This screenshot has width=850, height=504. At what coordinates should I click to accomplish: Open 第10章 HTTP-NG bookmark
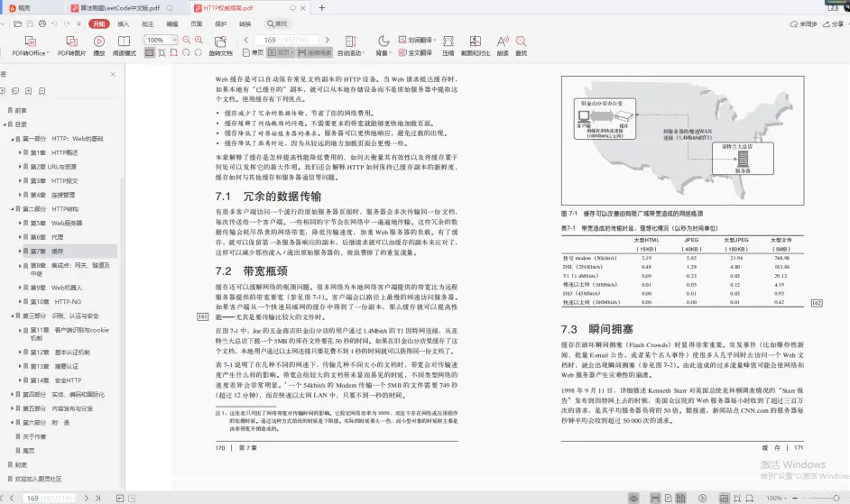pyautogui.click(x=56, y=302)
